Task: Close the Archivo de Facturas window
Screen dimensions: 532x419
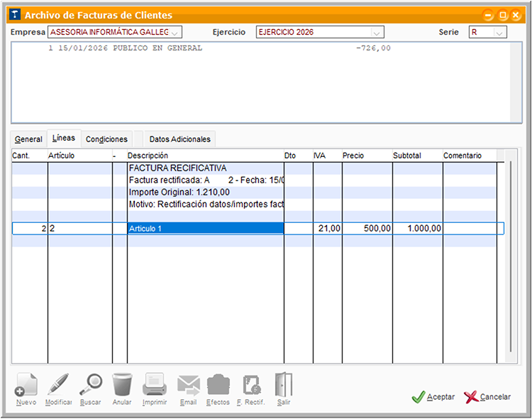Action: tap(516, 15)
